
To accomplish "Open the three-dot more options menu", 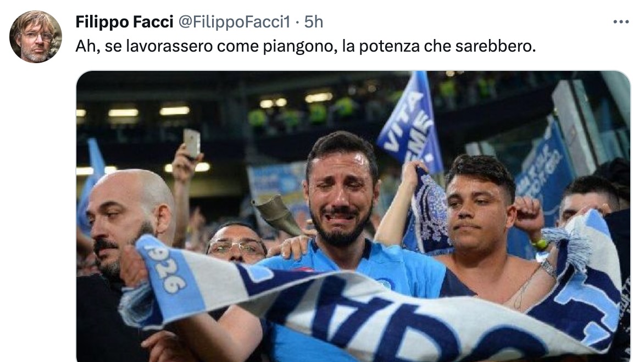I will [620, 22].
